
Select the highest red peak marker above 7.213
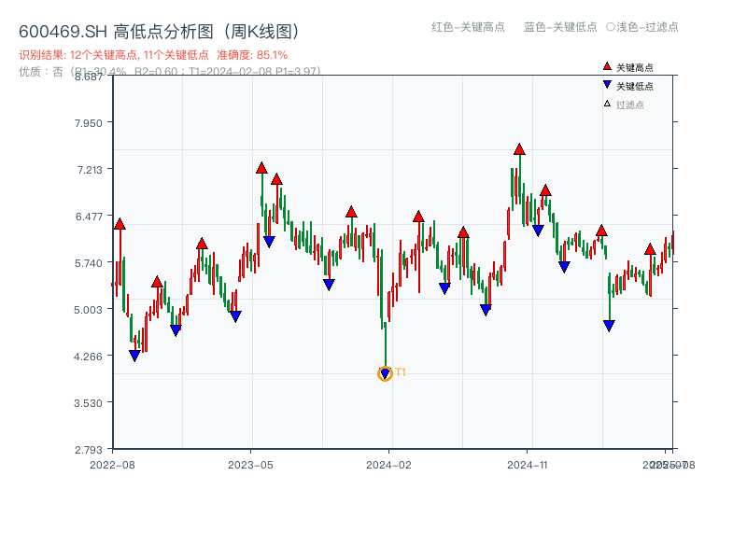[x=519, y=149]
